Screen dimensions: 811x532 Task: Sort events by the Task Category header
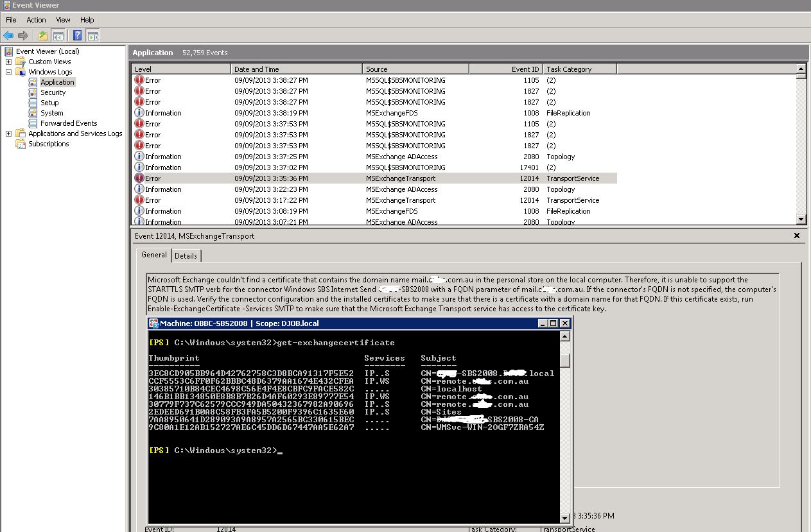click(x=580, y=69)
